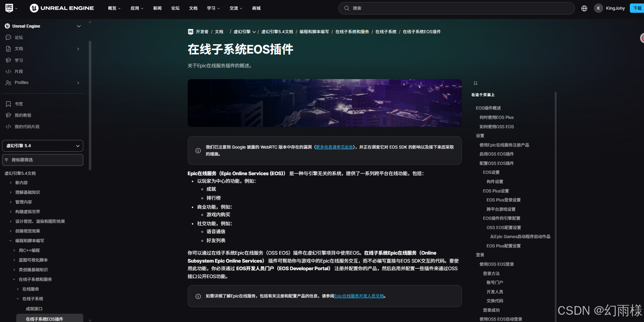Go to 商城 in top navigation
The image size is (644, 322).
coord(256,8)
